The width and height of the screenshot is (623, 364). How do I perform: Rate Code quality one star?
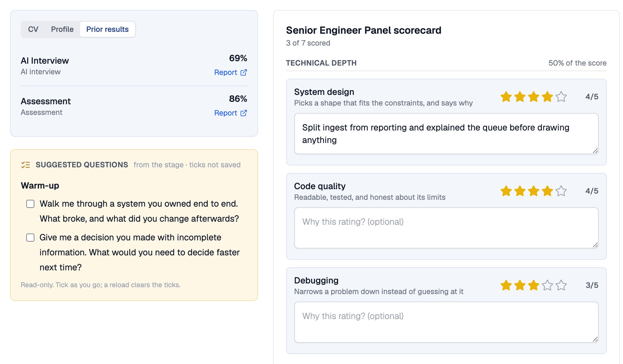click(506, 191)
